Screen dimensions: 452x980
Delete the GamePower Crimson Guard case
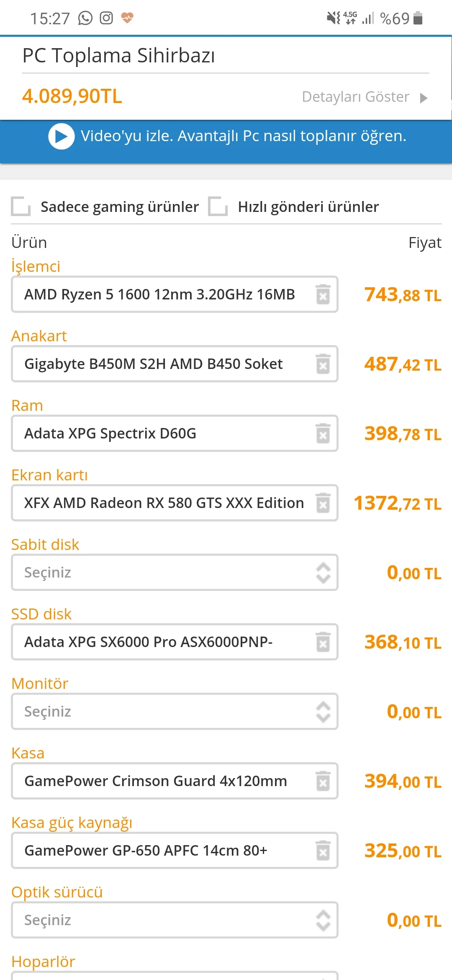[x=323, y=781]
